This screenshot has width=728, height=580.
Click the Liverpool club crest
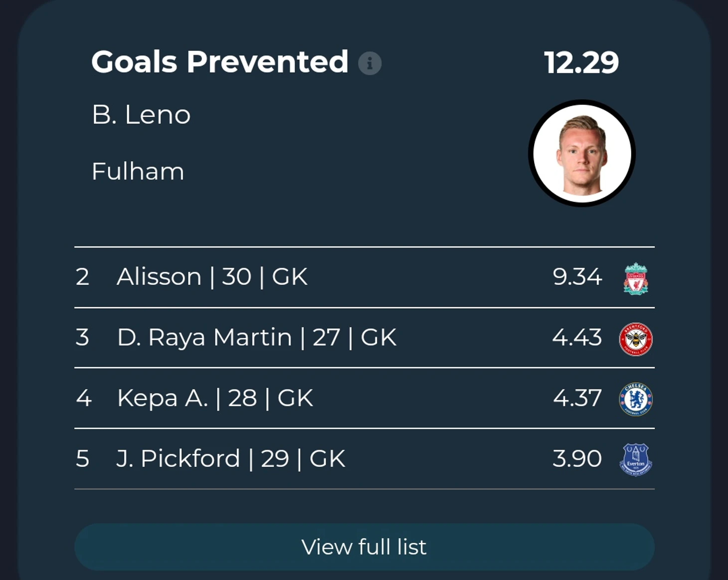[x=636, y=278]
